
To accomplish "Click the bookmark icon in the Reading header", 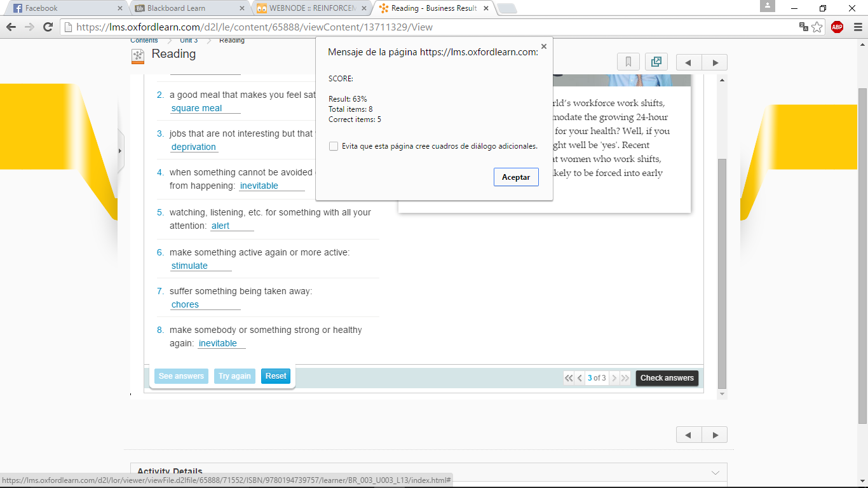I will click(x=628, y=62).
